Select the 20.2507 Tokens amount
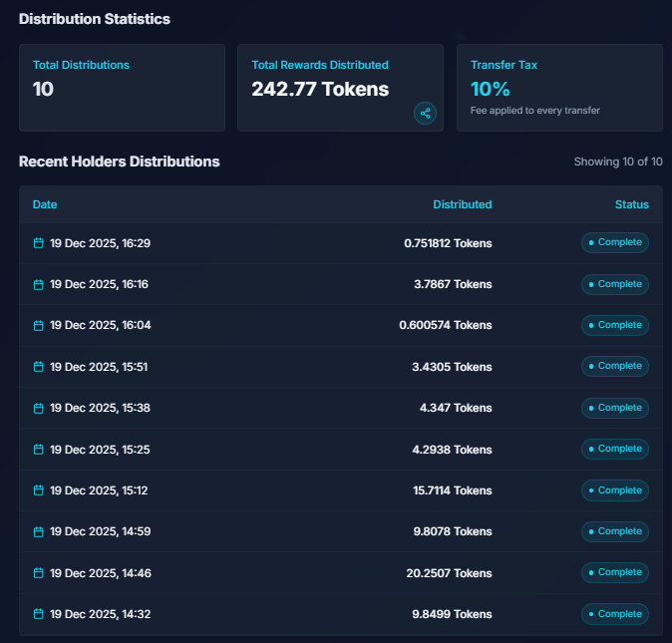 point(449,573)
